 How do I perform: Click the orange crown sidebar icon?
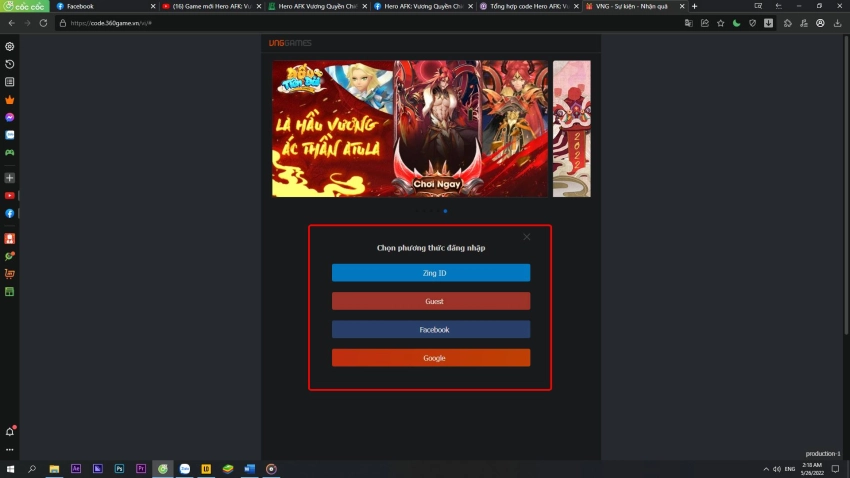tap(10, 100)
